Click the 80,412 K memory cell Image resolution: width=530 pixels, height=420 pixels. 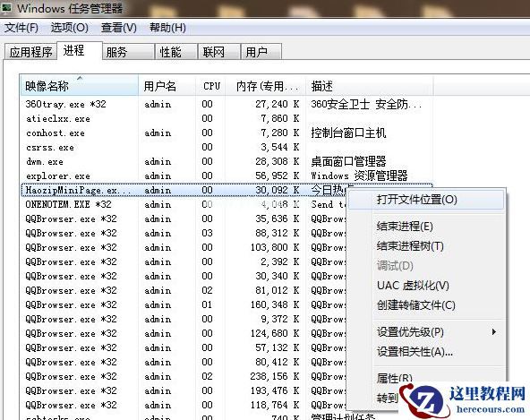278,362
